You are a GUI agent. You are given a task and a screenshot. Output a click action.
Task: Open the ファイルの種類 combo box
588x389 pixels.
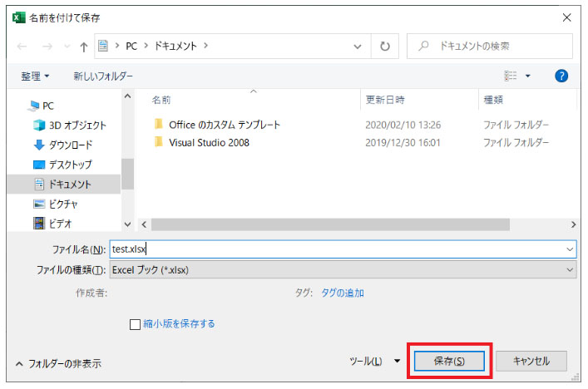tap(343, 270)
